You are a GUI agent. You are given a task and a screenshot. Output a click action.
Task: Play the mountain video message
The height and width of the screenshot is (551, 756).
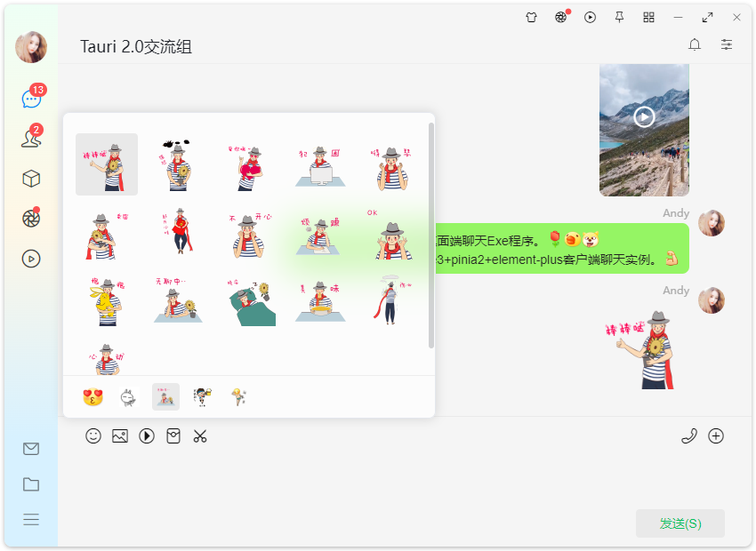(644, 116)
